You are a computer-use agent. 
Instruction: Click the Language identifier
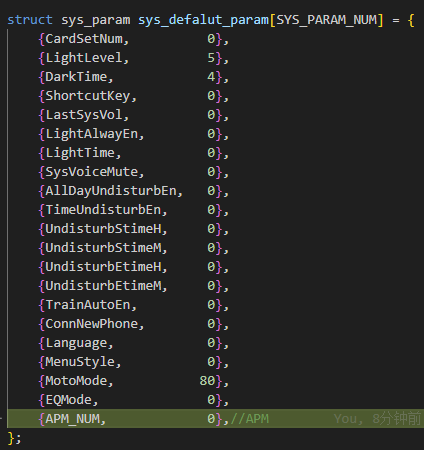pyautogui.click(x=76, y=343)
